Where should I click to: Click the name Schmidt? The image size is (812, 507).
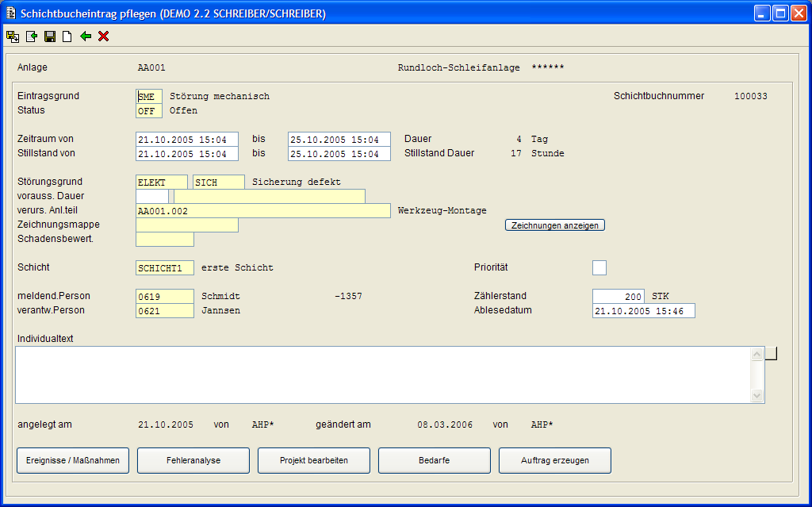point(220,297)
